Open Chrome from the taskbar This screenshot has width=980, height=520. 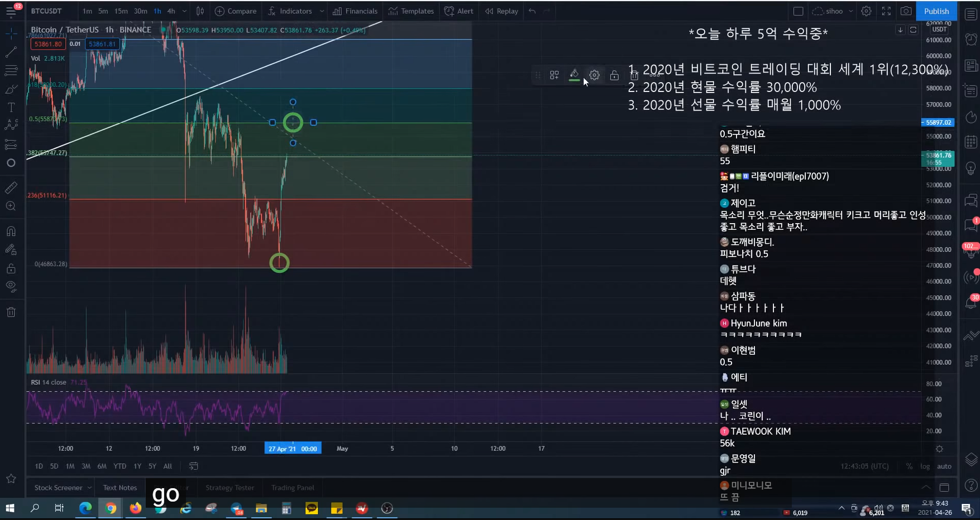coord(111,508)
